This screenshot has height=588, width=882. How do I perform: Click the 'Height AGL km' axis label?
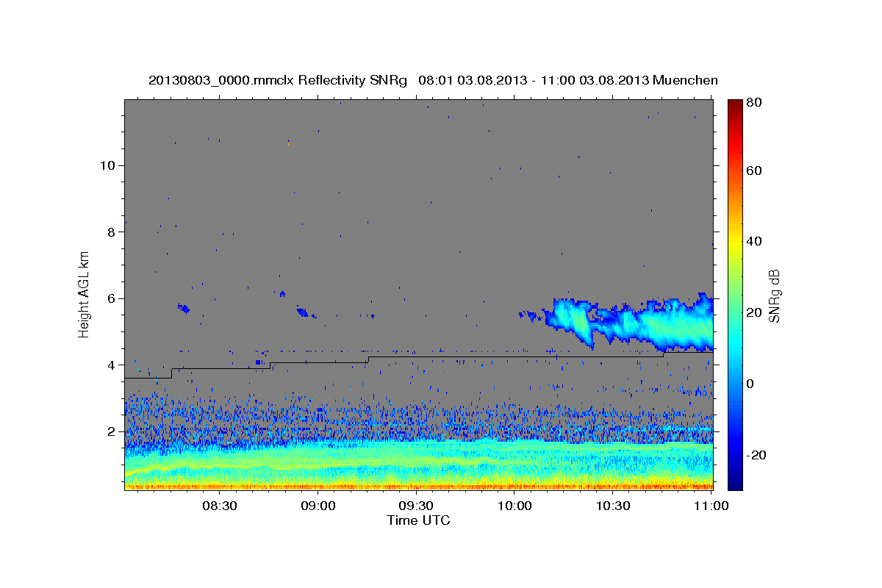pos(85,294)
